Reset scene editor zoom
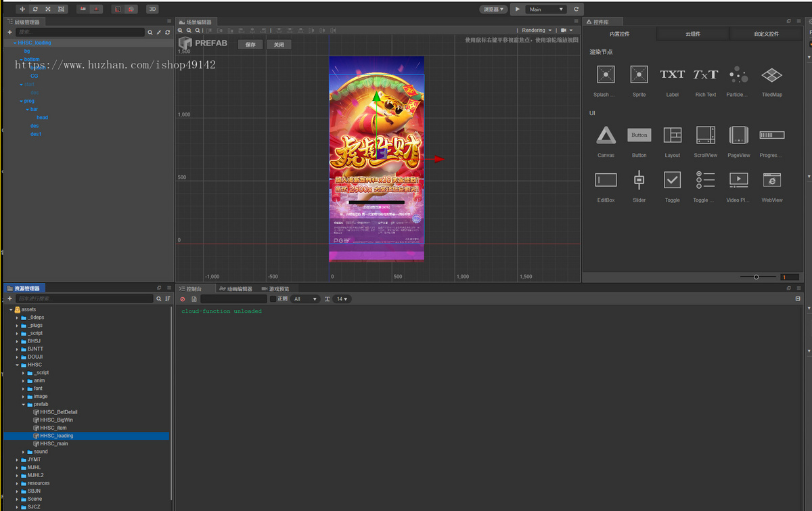 pyautogui.click(x=197, y=30)
